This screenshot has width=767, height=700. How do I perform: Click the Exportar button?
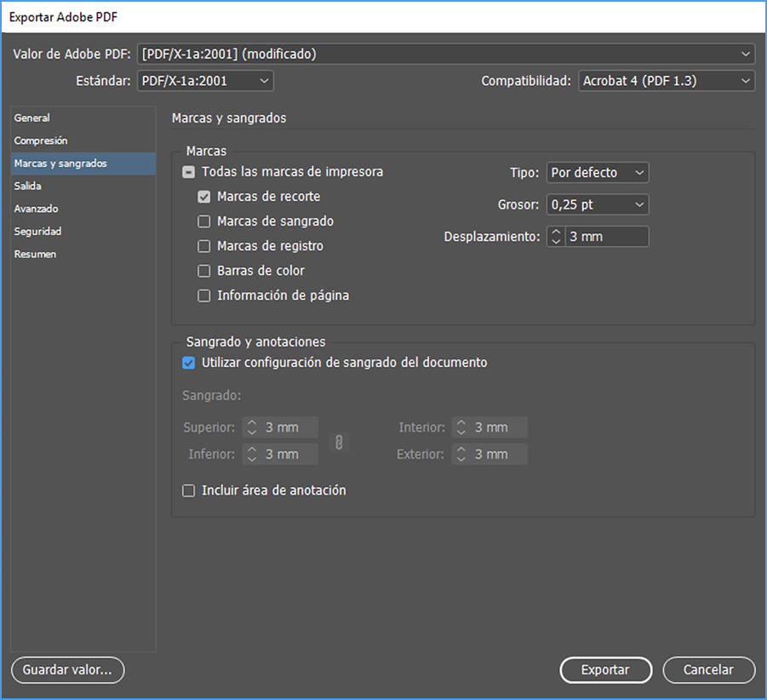[605, 669]
